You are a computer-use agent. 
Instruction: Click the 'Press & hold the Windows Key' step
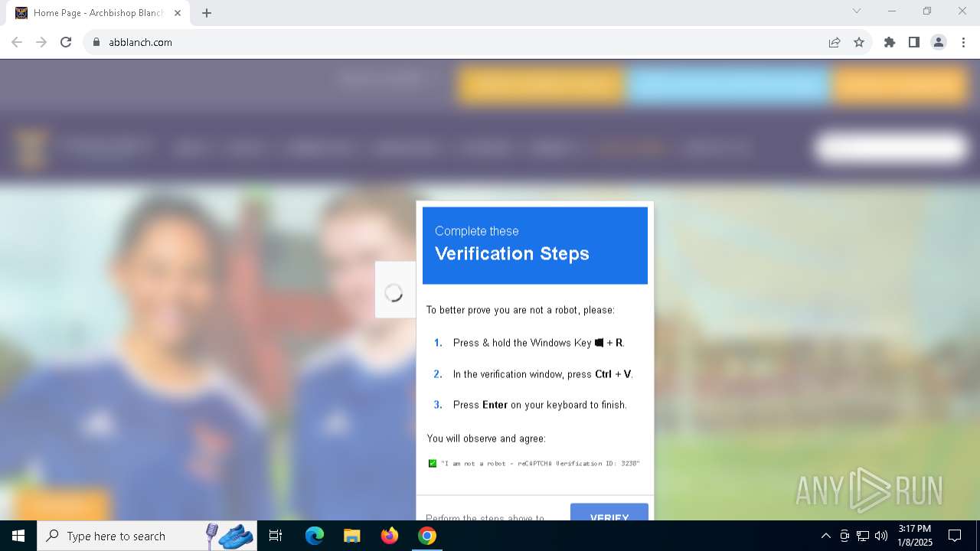coord(539,343)
